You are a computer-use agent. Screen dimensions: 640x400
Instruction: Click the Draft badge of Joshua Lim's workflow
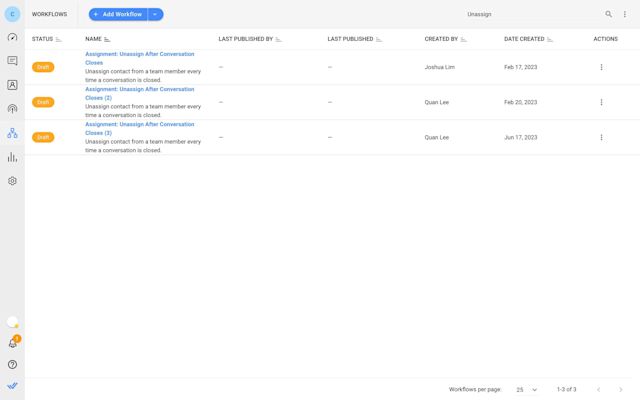[43, 67]
